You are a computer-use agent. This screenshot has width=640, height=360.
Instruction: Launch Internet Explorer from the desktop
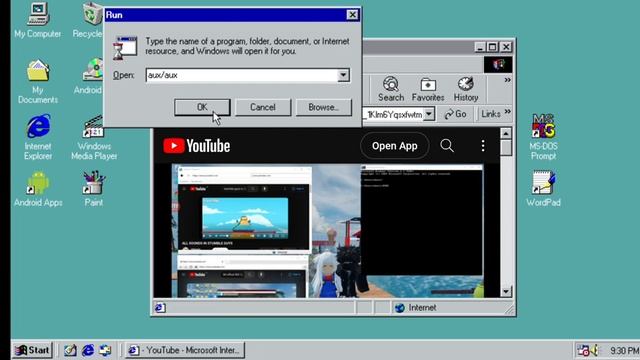[38, 137]
